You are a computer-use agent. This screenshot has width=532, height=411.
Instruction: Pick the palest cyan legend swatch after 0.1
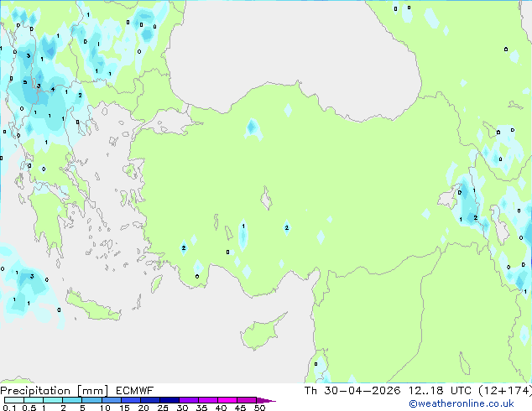point(14,400)
